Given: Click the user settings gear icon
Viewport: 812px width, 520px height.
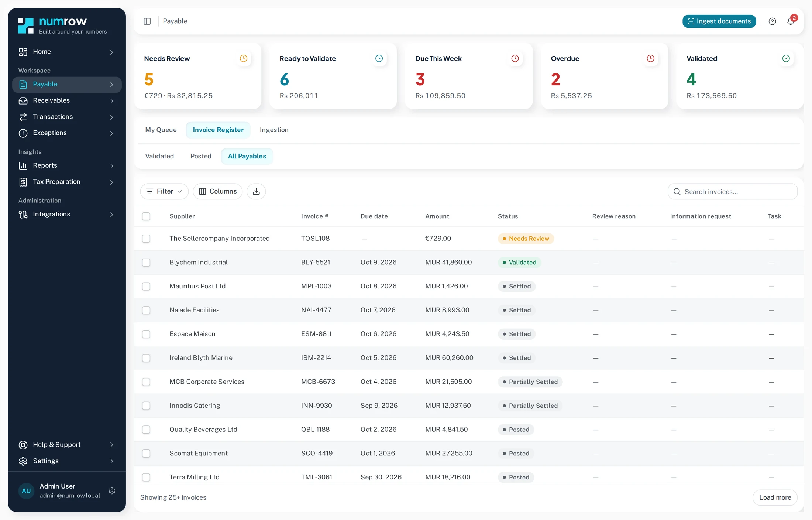Looking at the screenshot, I should (112, 491).
